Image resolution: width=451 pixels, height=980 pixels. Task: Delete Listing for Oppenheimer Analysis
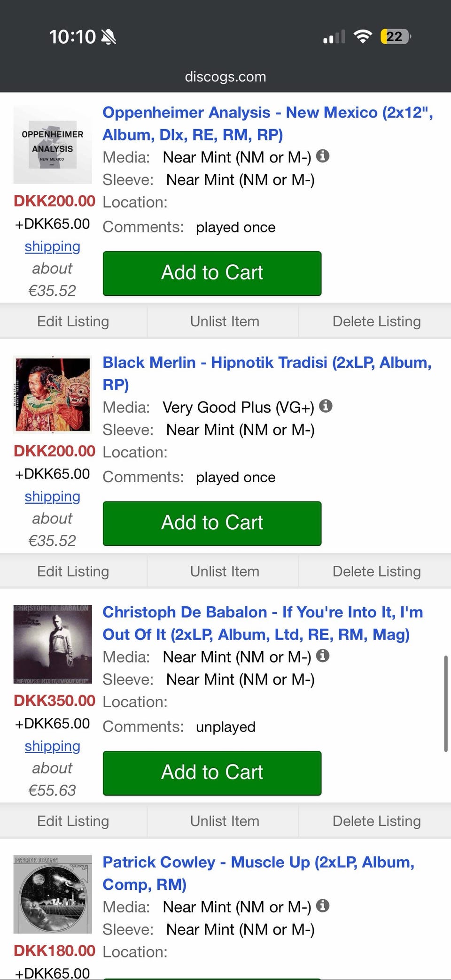376,321
